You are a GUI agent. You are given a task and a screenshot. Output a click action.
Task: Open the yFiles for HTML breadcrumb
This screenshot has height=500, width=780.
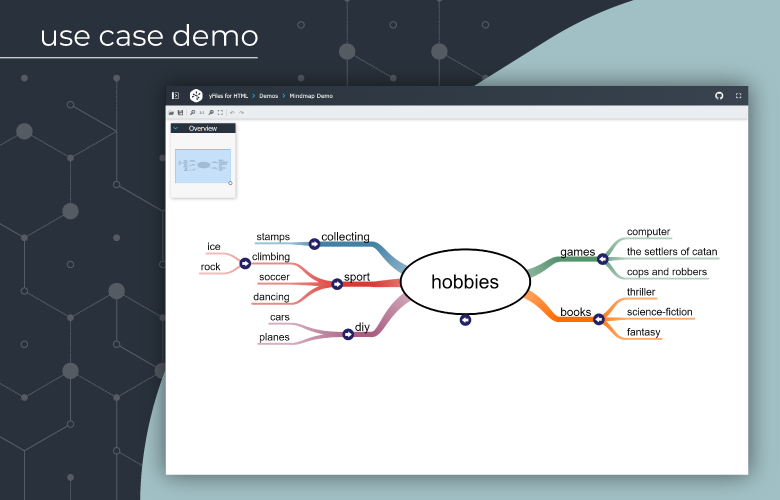click(228, 96)
